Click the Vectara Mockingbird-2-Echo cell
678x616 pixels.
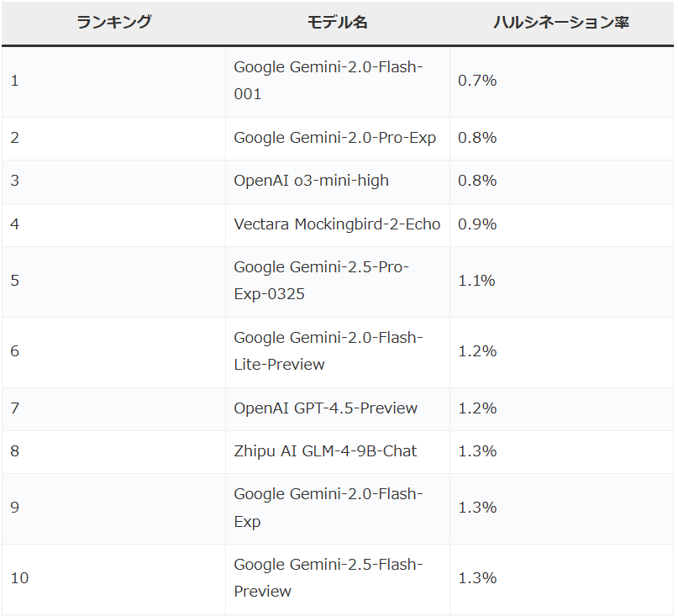(x=337, y=224)
